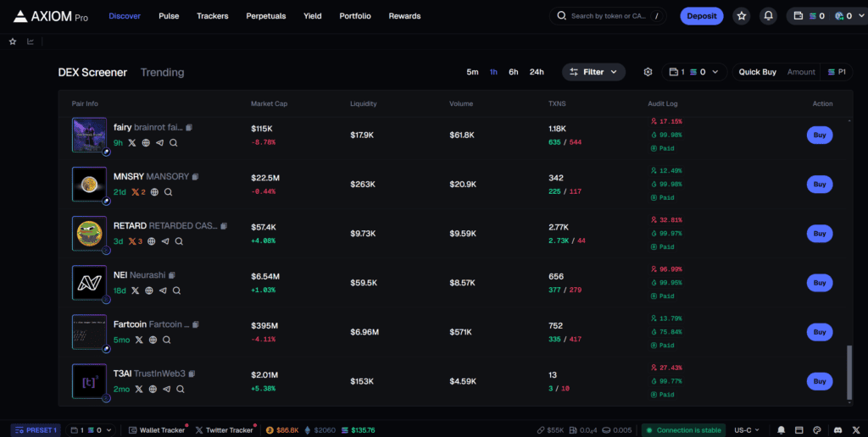The height and width of the screenshot is (437, 868).
Task: Click the search icon in fairy row
Action: click(173, 143)
